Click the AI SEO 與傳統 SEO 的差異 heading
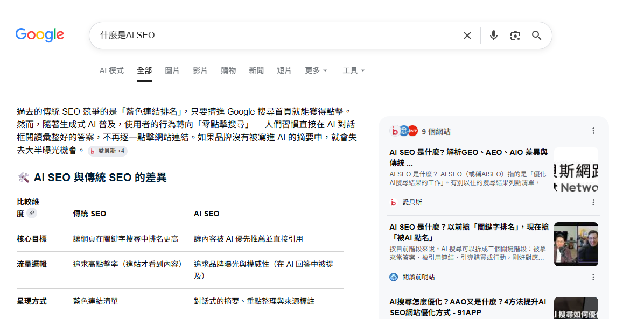The height and width of the screenshot is (319, 644). [100, 178]
